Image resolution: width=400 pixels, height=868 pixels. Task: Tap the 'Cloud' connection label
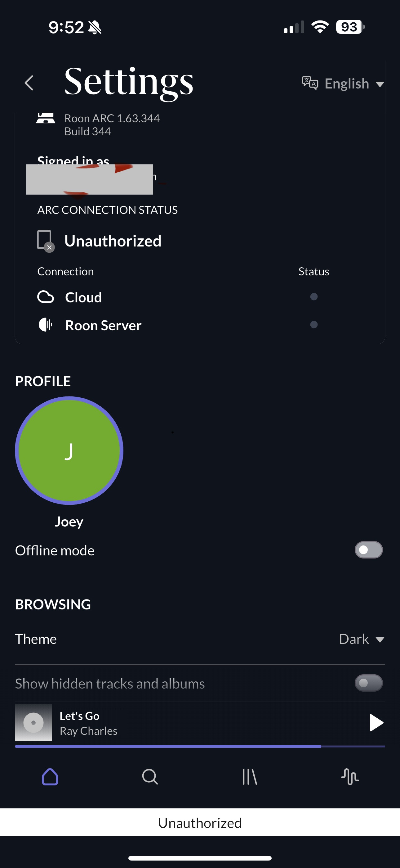[x=83, y=297]
